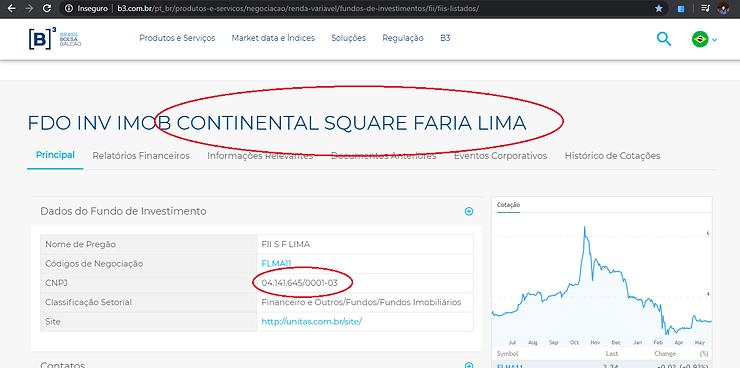Screen dimensions: 740x368
Task: Switch to Informações Relevantes tab
Action: (260, 156)
